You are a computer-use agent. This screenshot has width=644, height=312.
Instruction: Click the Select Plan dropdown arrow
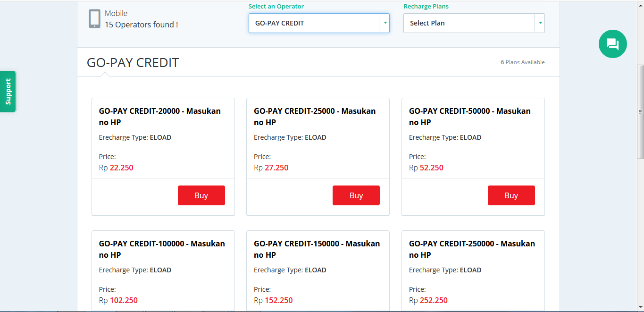click(540, 23)
